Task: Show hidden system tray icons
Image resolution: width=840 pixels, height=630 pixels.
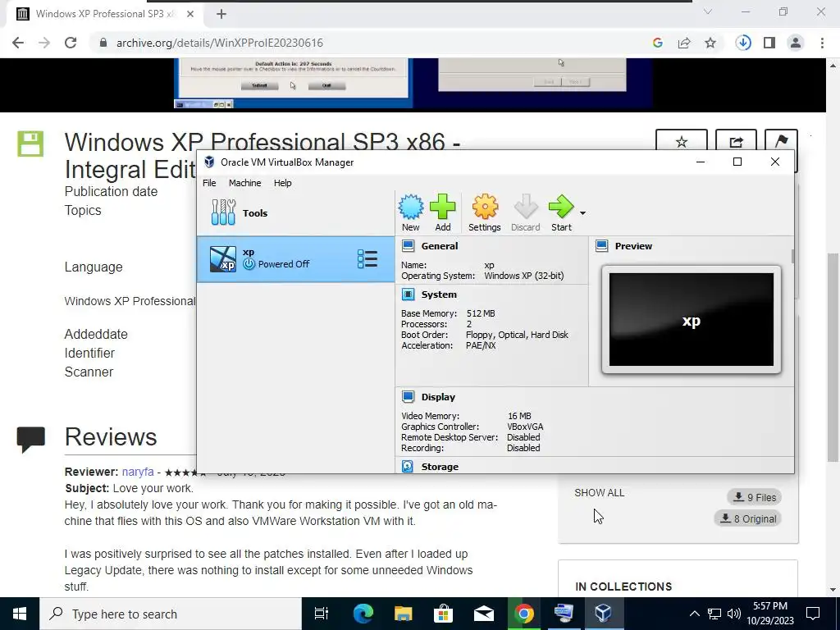Action: pos(694,614)
